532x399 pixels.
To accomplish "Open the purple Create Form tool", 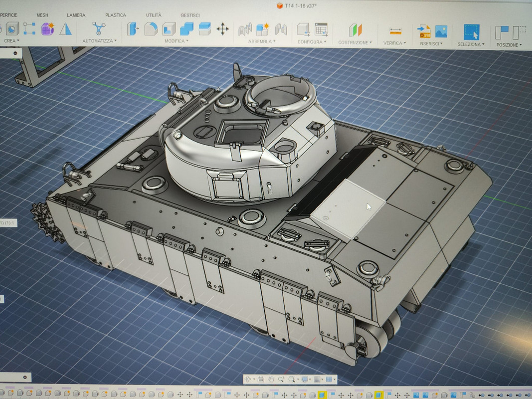I will tap(47, 29).
